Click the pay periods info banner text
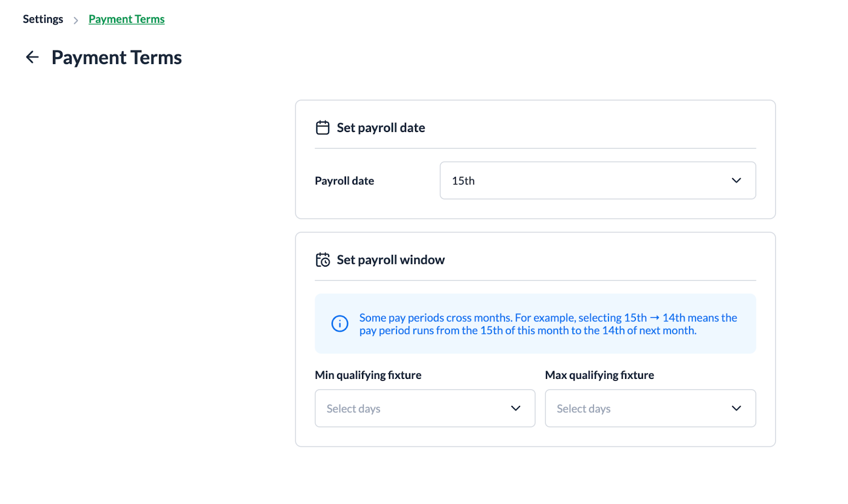The width and height of the screenshot is (848, 504). (548, 324)
